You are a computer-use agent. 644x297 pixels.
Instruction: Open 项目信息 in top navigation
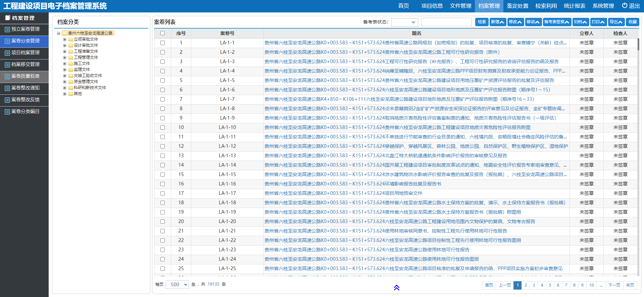click(x=432, y=6)
